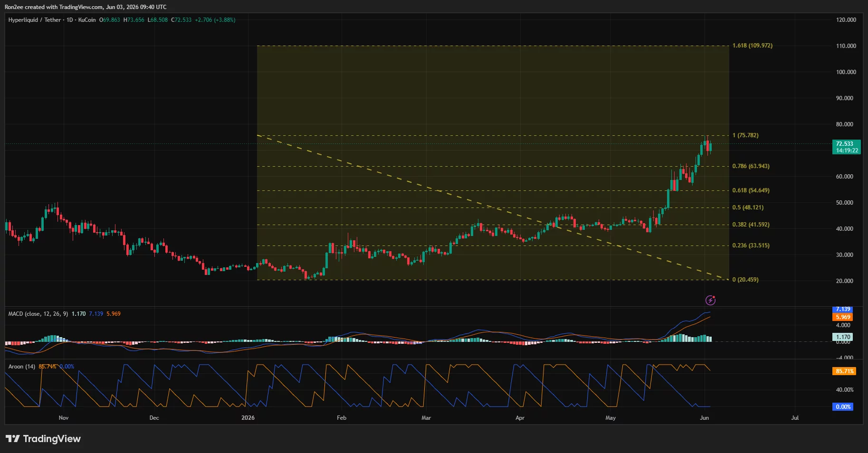Click the Dec label on time axis

[154, 418]
